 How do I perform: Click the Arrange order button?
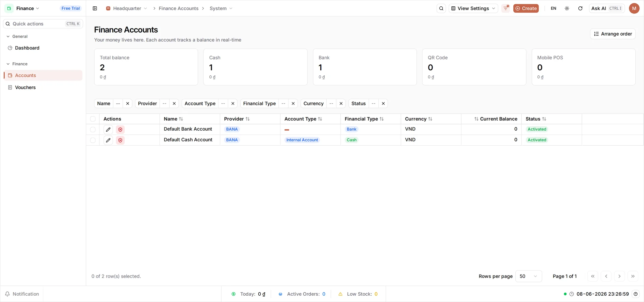pyautogui.click(x=613, y=34)
